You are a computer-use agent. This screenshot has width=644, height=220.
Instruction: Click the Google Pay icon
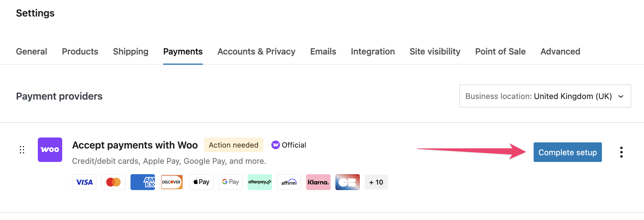tap(231, 182)
